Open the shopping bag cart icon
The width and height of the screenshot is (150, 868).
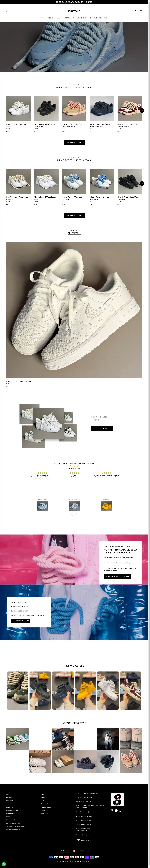pos(141,11)
